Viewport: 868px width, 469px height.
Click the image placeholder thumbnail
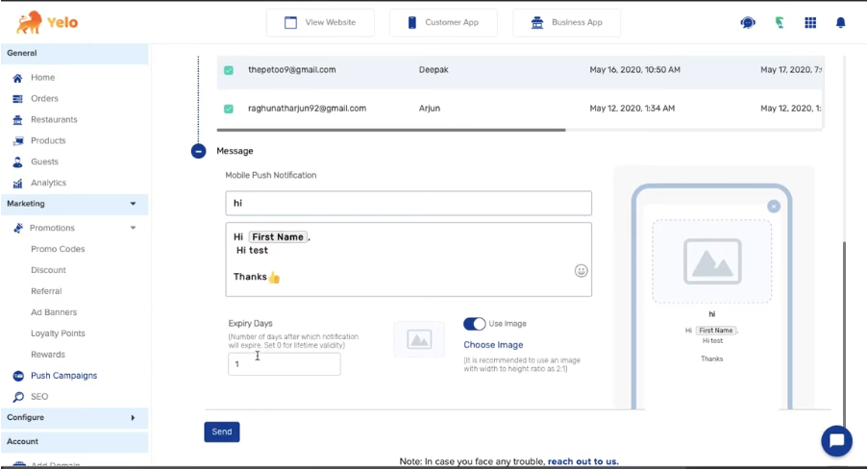click(x=419, y=339)
